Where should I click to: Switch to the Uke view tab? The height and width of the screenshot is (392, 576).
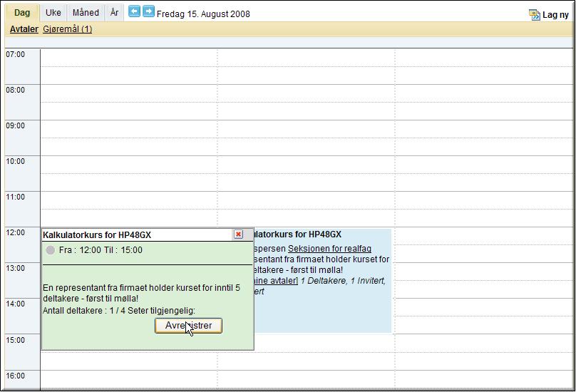[x=53, y=13]
